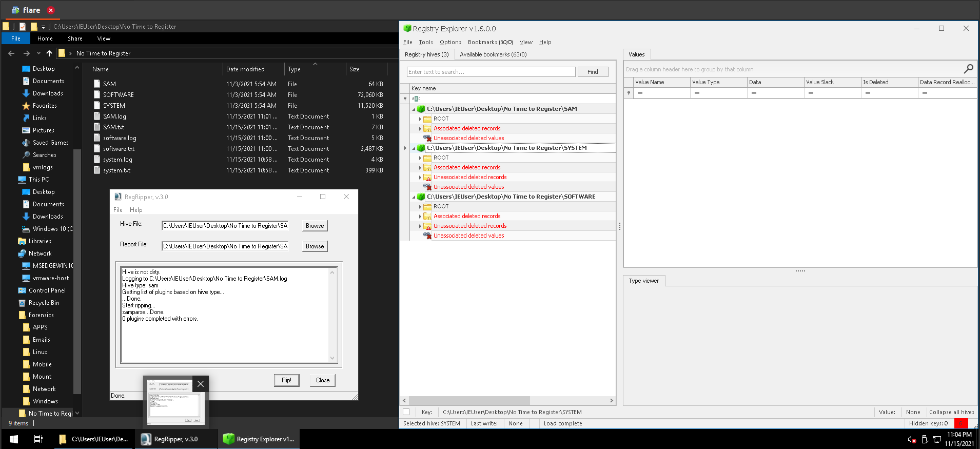This screenshot has width=980, height=449.
Task: Click the muted volume tray icon
Action: [912, 439]
